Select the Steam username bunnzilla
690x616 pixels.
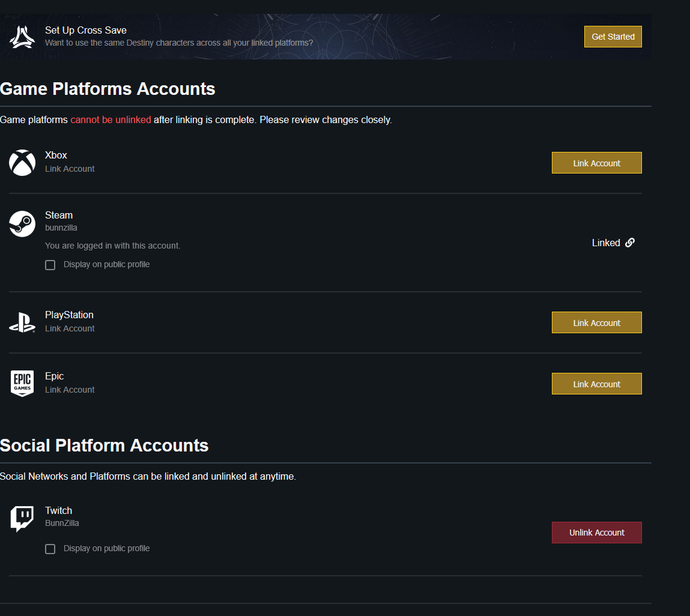(x=61, y=228)
